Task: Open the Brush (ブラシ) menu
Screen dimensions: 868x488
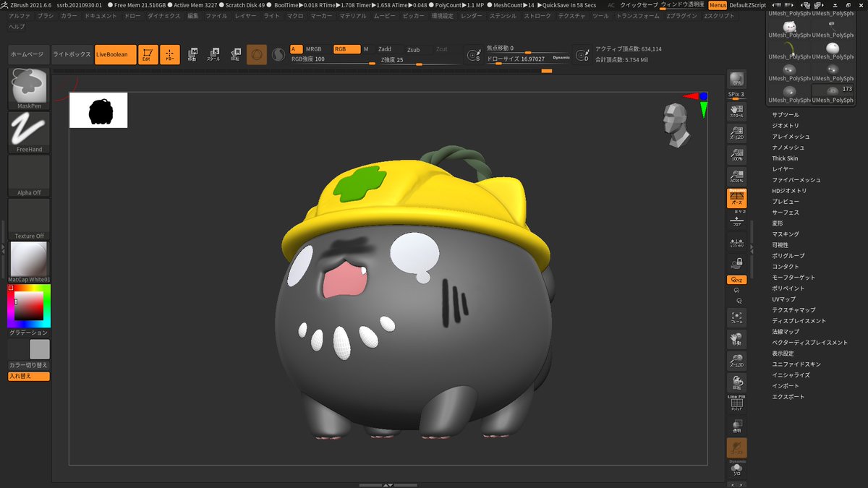Action: (46, 15)
